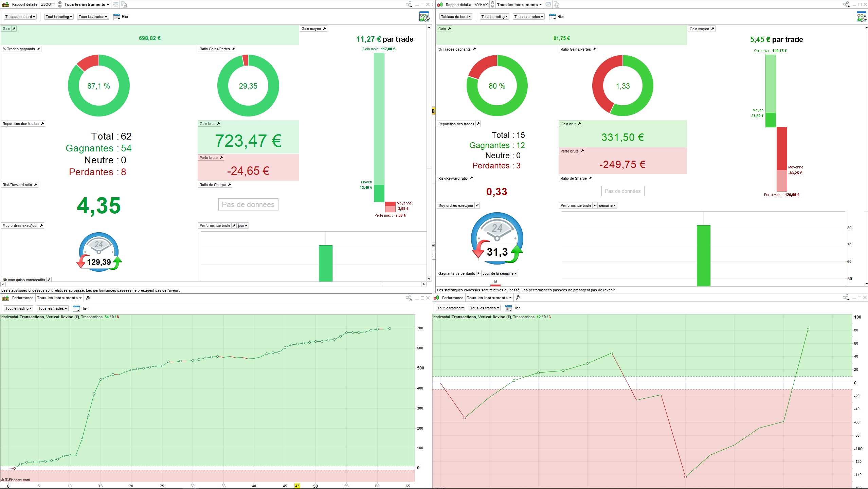Open settings wrench for left Gain brut widget

(x=218, y=124)
